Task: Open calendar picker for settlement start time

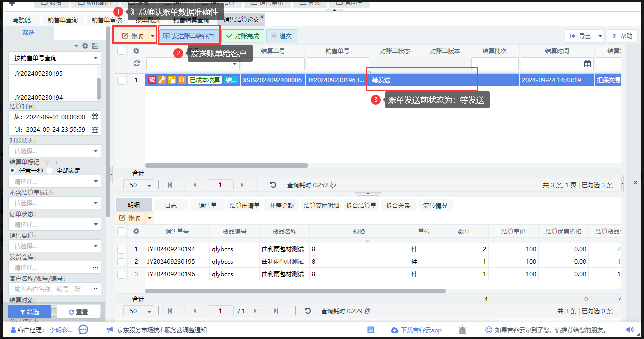Action: click(x=95, y=117)
